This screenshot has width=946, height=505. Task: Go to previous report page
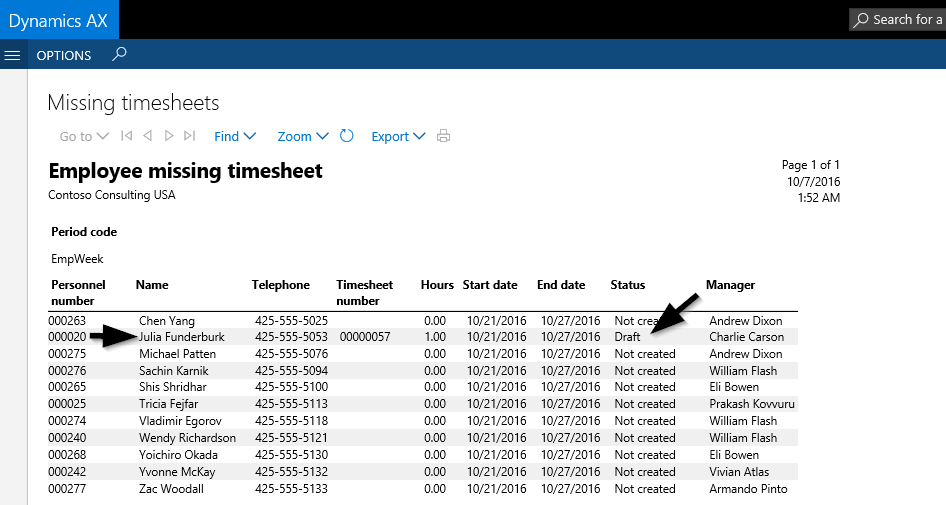pyautogui.click(x=147, y=136)
